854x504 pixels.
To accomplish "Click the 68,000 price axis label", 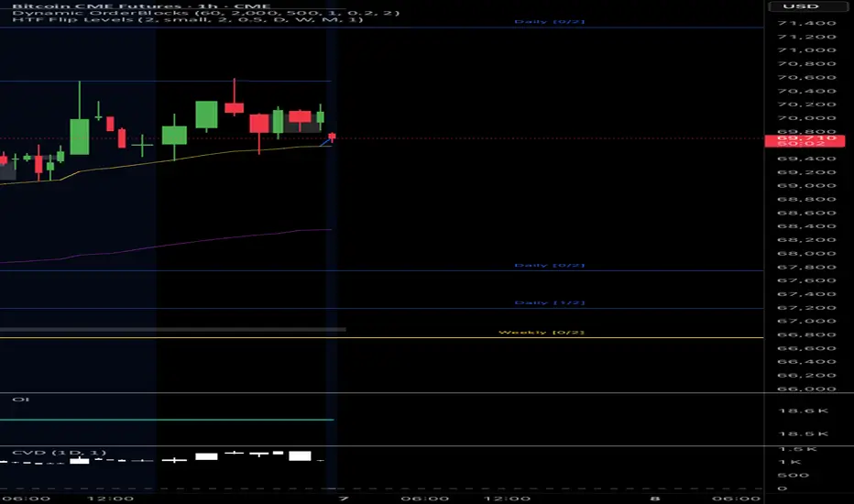I will click(806, 253).
